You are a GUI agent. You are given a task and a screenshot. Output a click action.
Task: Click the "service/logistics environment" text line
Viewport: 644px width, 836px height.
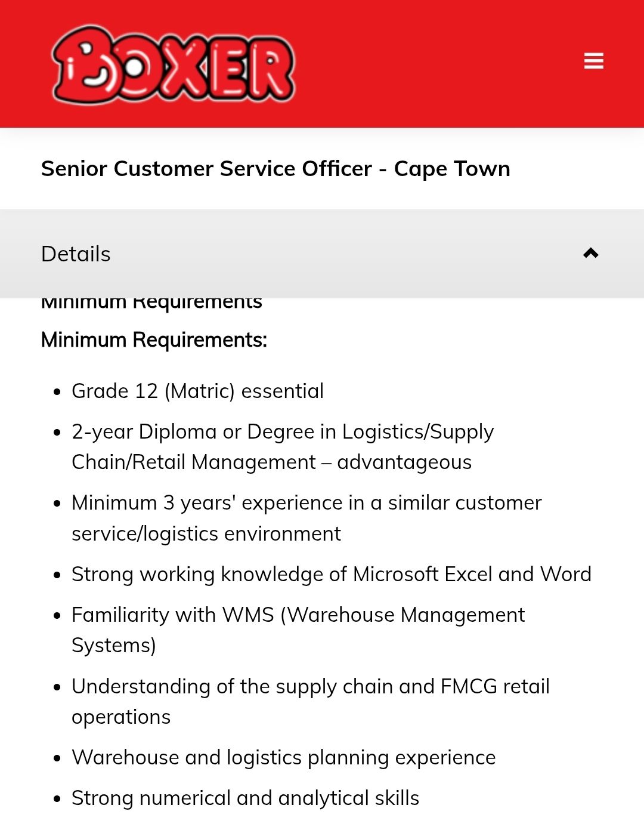click(206, 533)
